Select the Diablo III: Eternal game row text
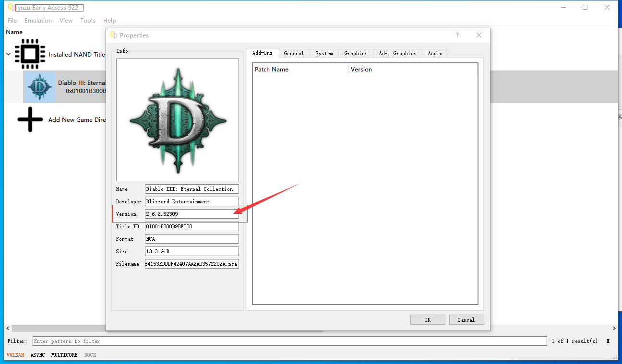 click(x=82, y=87)
